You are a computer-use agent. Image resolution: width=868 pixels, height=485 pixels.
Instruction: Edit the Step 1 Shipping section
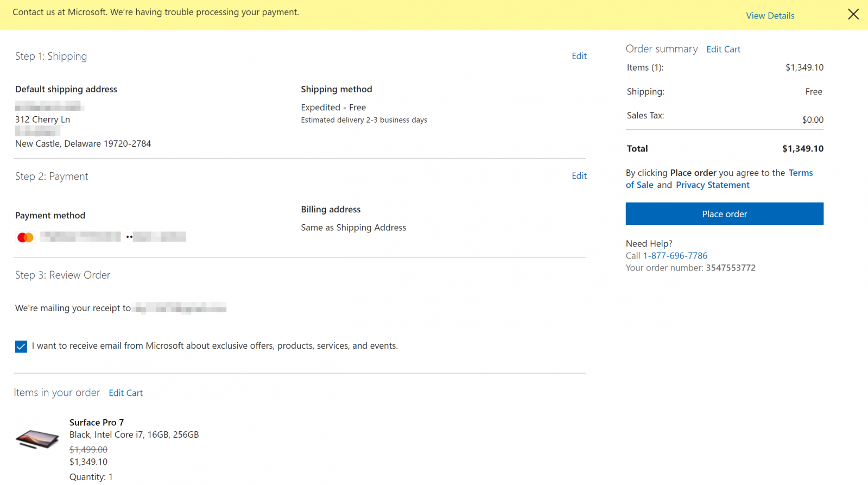coord(579,56)
